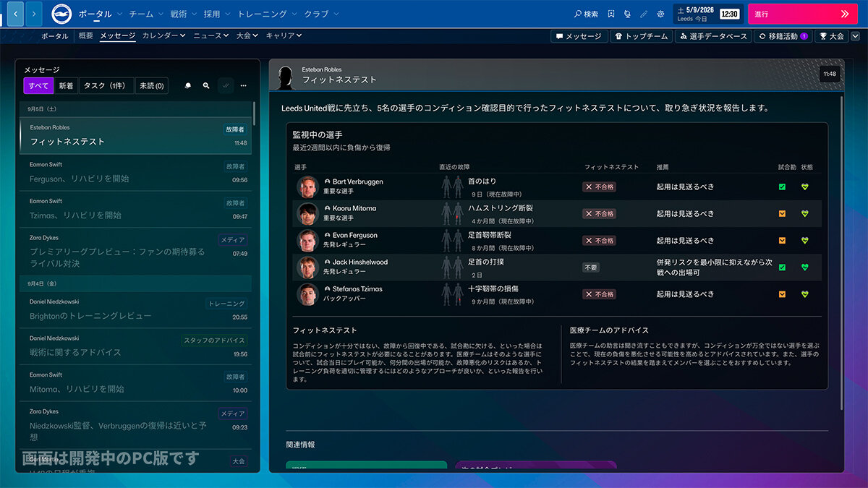Go forward with the right arrow button
This screenshot has height=488, width=868.
[x=34, y=14]
